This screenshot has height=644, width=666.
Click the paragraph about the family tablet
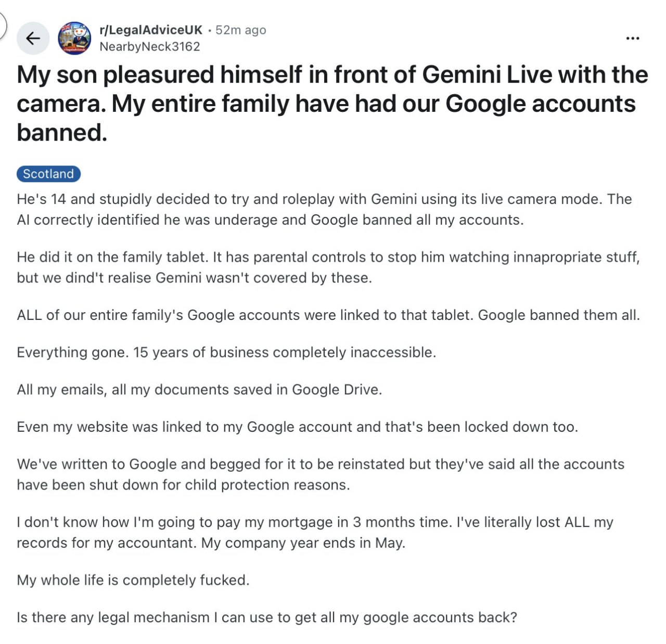click(328, 267)
